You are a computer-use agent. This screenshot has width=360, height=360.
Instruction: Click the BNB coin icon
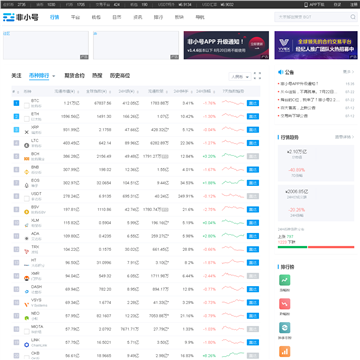[27, 172]
